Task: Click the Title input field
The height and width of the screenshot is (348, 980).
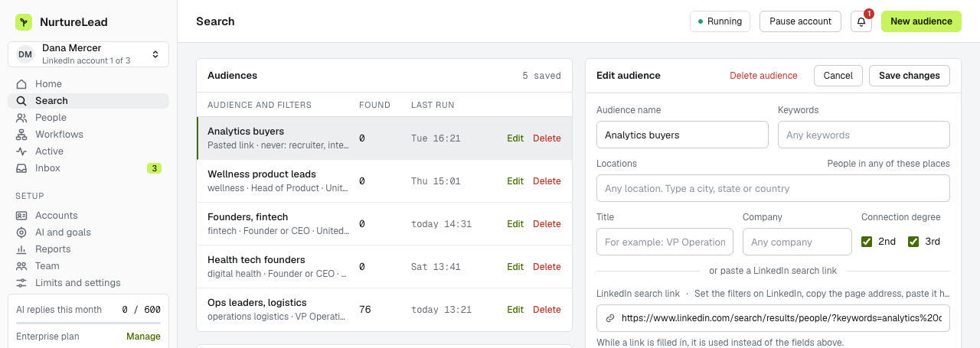Action: coord(665,242)
